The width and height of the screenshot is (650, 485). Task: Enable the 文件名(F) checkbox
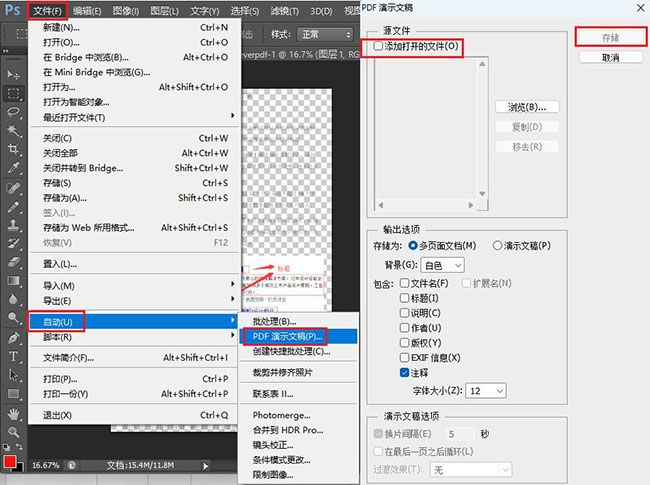coord(405,283)
